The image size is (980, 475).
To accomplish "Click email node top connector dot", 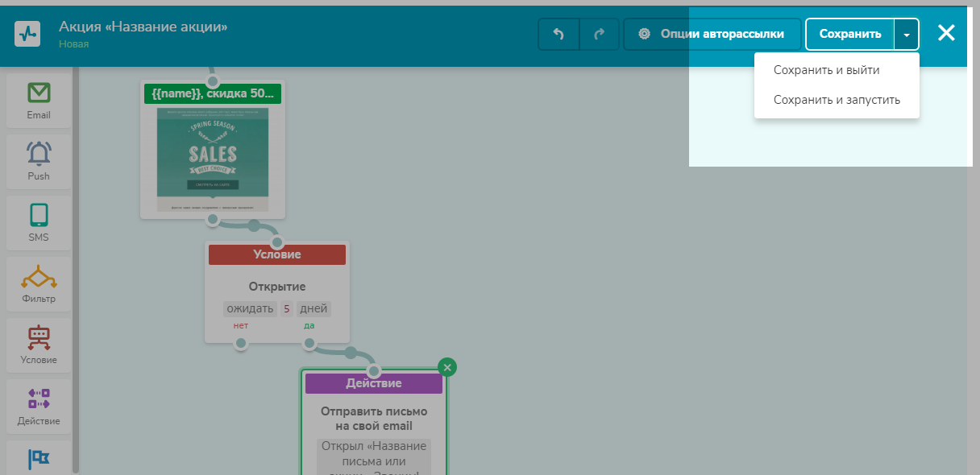I will 213,81.
